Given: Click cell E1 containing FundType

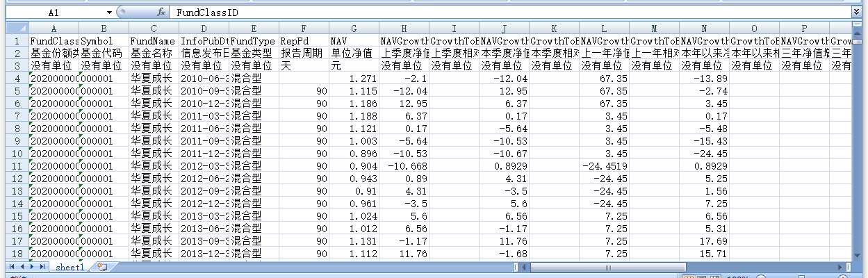Looking at the screenshot, I should point(254,41).
